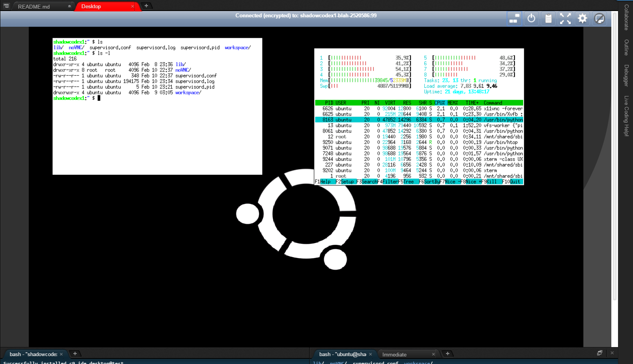Click F4 Filter in htop footer

[388, 182]
